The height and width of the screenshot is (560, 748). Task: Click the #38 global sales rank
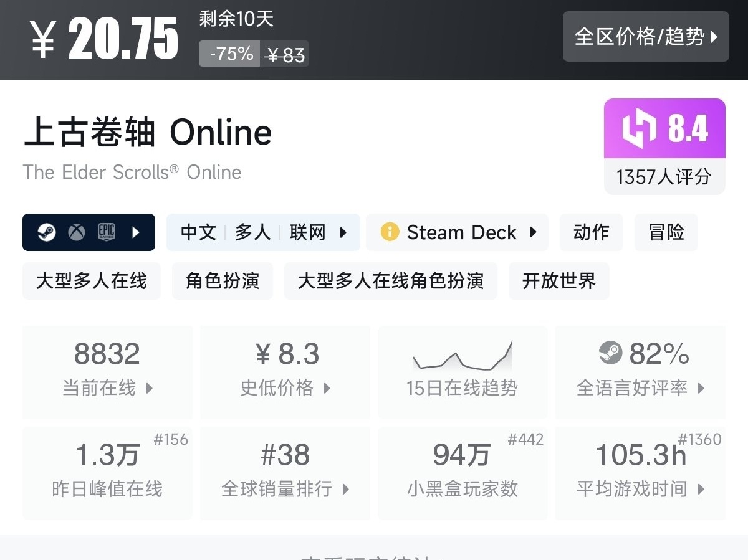[x=285, y=455]
